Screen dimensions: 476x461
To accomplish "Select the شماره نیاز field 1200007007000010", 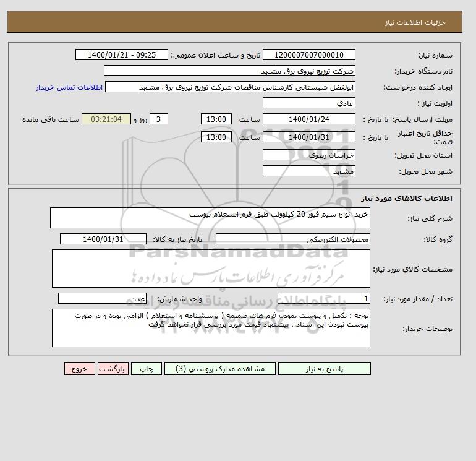I will click(x=308, y=54).
